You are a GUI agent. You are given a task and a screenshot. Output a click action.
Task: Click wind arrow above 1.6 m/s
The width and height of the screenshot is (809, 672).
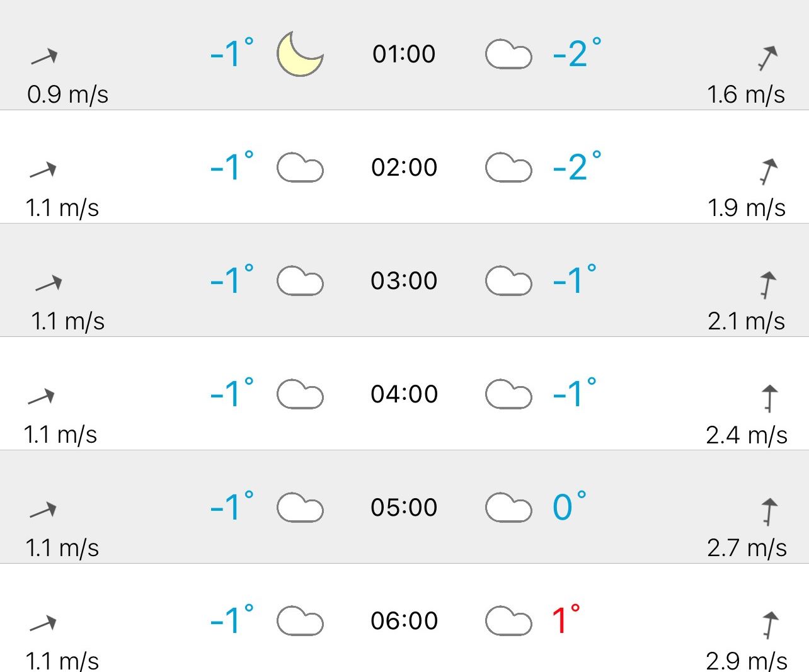(x=767, y=58)
